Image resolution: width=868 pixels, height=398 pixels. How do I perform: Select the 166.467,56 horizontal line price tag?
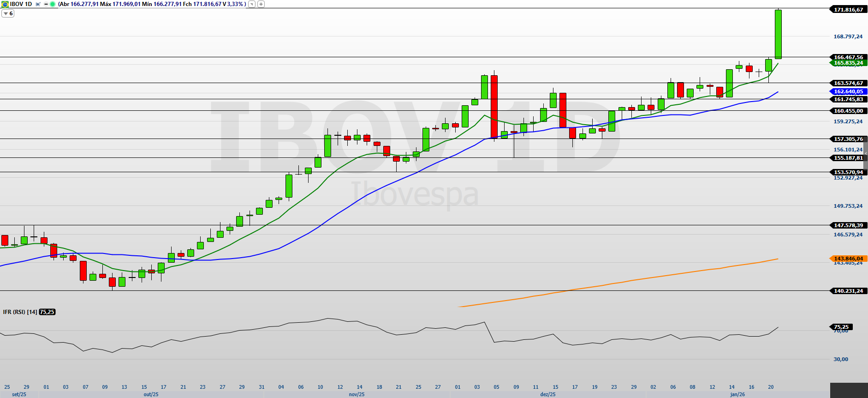(x=848, y=57)
